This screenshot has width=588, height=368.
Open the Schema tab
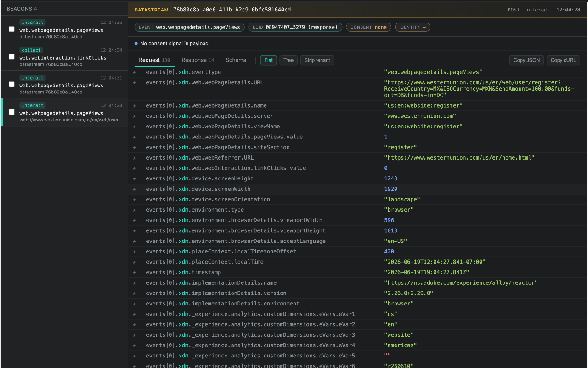[x=236, y=60]
